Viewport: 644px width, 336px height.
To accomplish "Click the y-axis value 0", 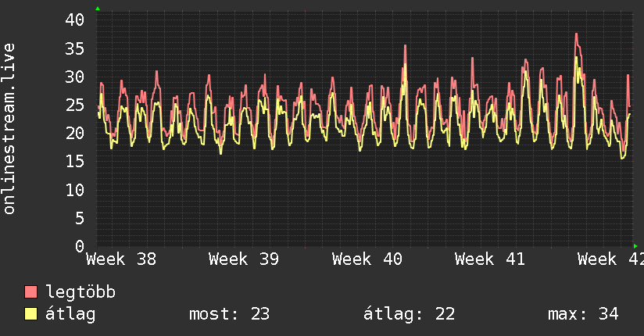I will 80,246.
